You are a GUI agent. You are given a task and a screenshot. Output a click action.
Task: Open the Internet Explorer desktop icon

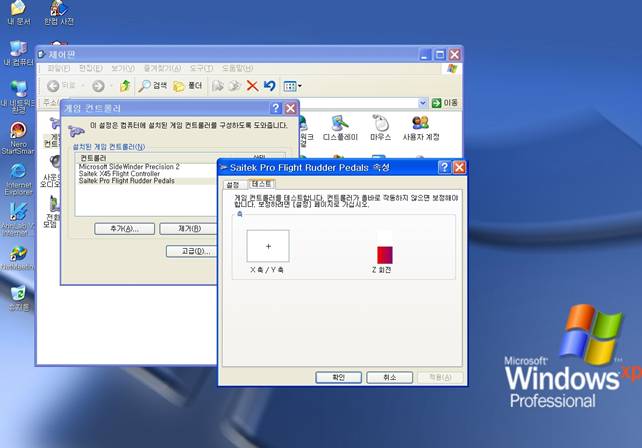[18, 179]
